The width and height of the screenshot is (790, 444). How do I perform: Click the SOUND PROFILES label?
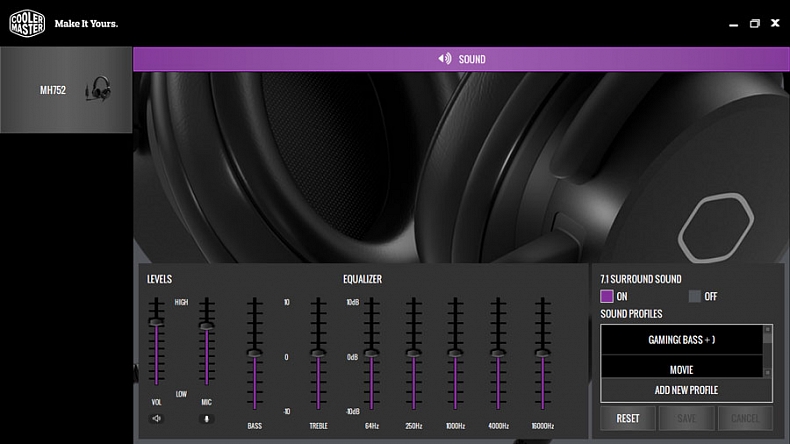[631, 314]
